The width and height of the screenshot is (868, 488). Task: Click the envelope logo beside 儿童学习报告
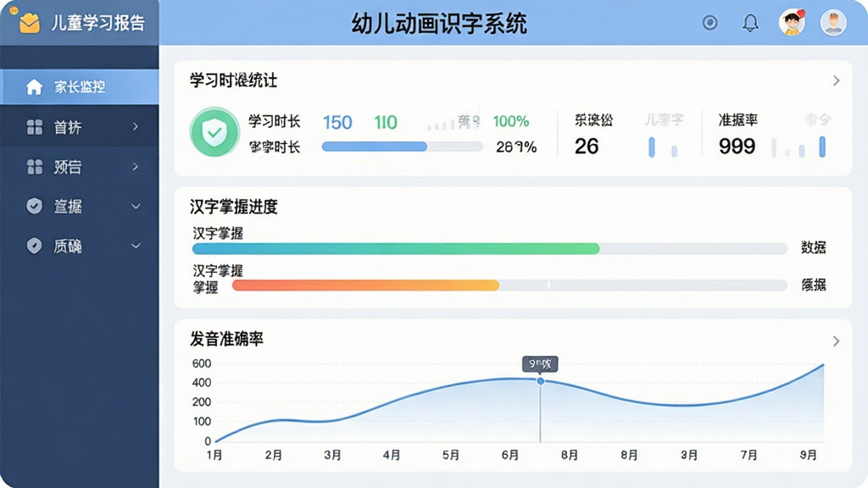[29, 23]
